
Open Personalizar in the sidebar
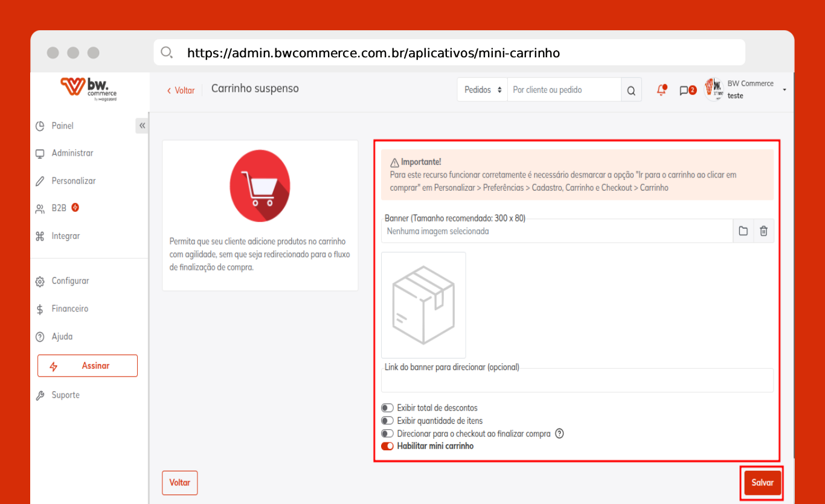(73, 181)
